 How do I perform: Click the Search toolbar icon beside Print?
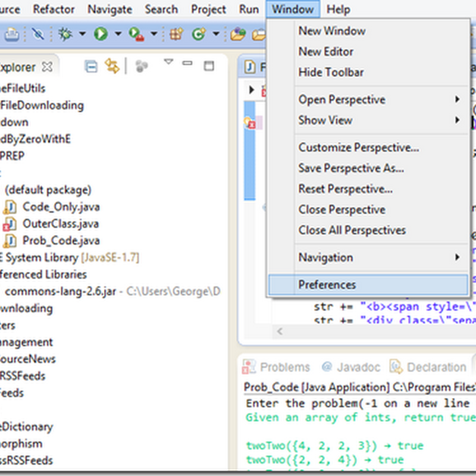(x=38, y=34)
